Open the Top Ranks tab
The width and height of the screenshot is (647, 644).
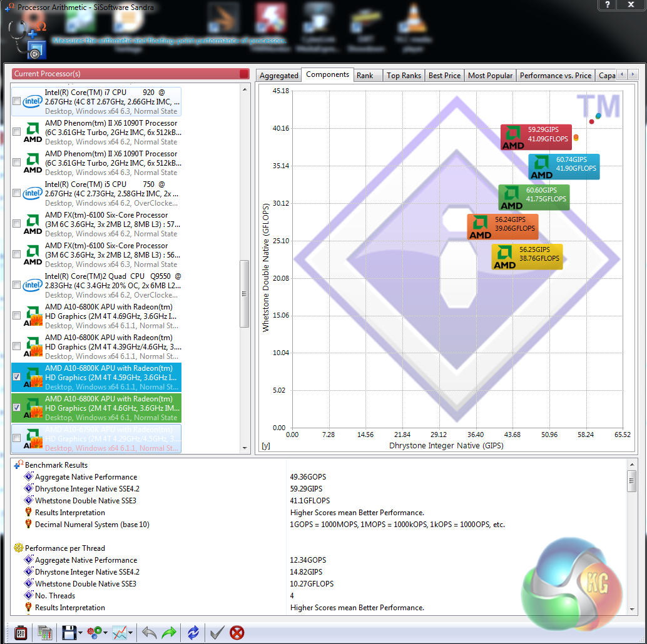[404, 76]
